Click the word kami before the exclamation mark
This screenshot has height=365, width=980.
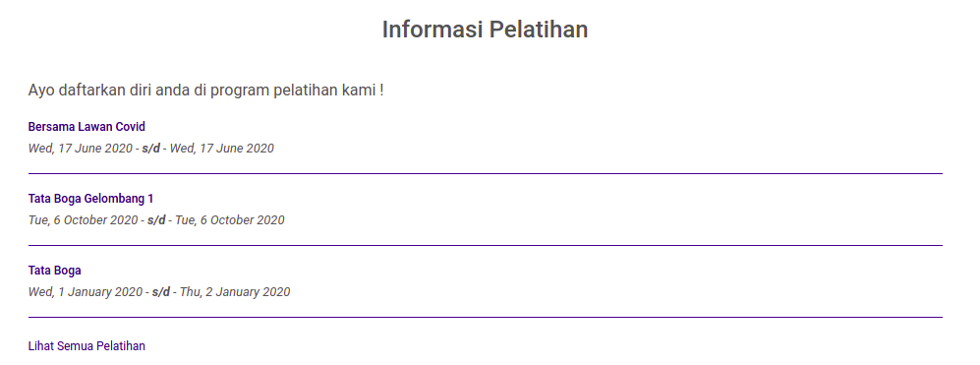click(x=358, y=91)
